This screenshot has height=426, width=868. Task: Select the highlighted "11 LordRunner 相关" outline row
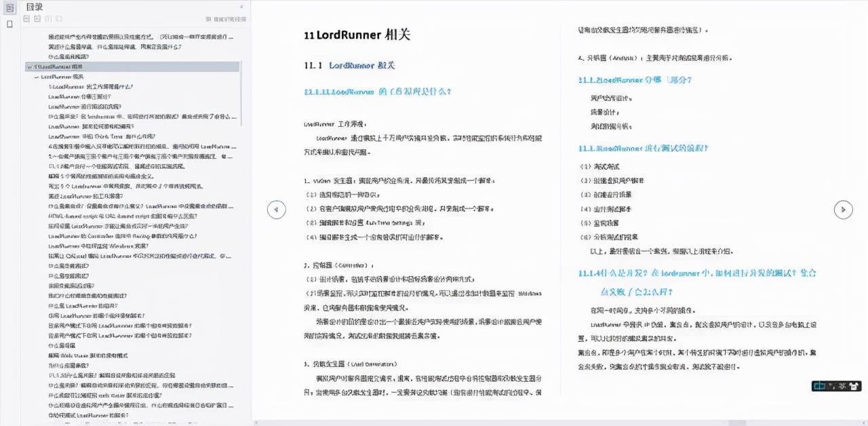click(x=132, y=67)
